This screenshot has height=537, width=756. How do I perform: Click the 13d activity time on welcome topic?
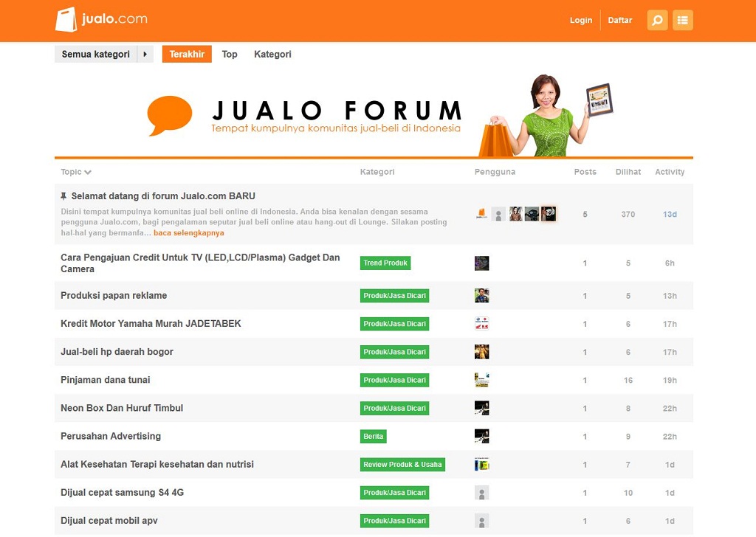(x=670, y=215)
